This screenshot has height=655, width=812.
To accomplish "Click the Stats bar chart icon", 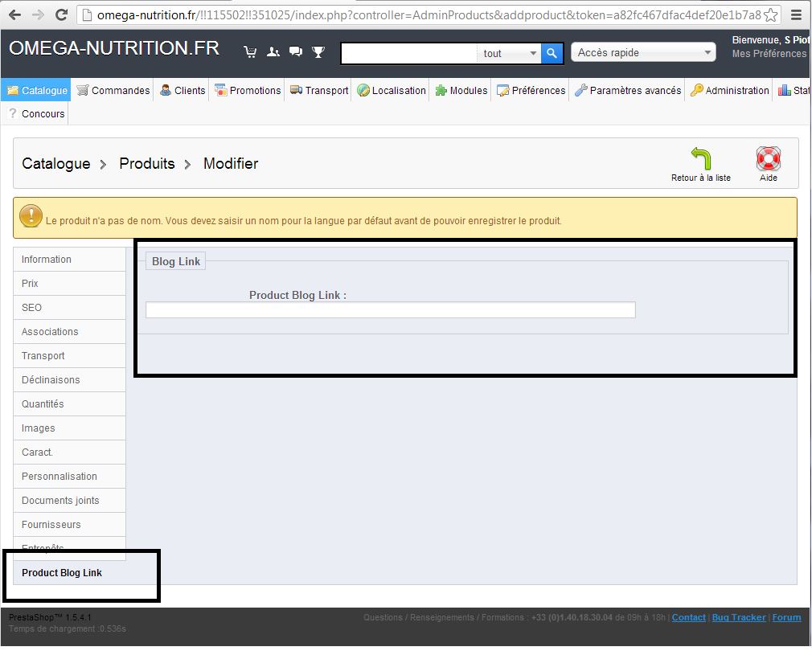I will (785, 90).
